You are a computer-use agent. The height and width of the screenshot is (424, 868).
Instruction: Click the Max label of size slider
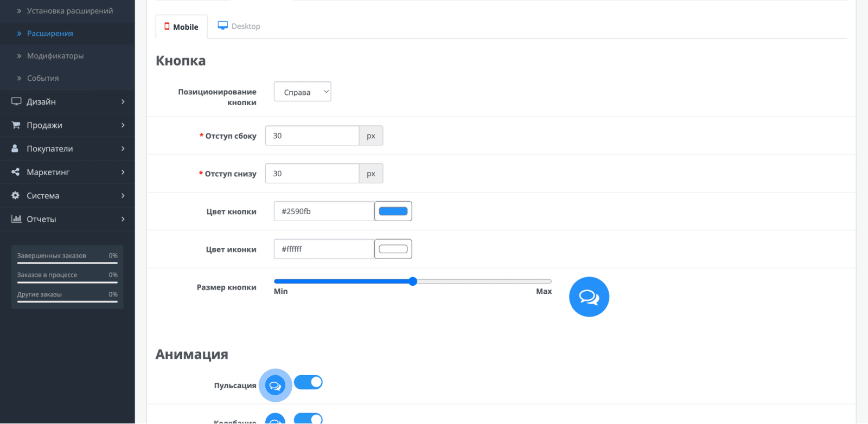[x=544, y=291]
